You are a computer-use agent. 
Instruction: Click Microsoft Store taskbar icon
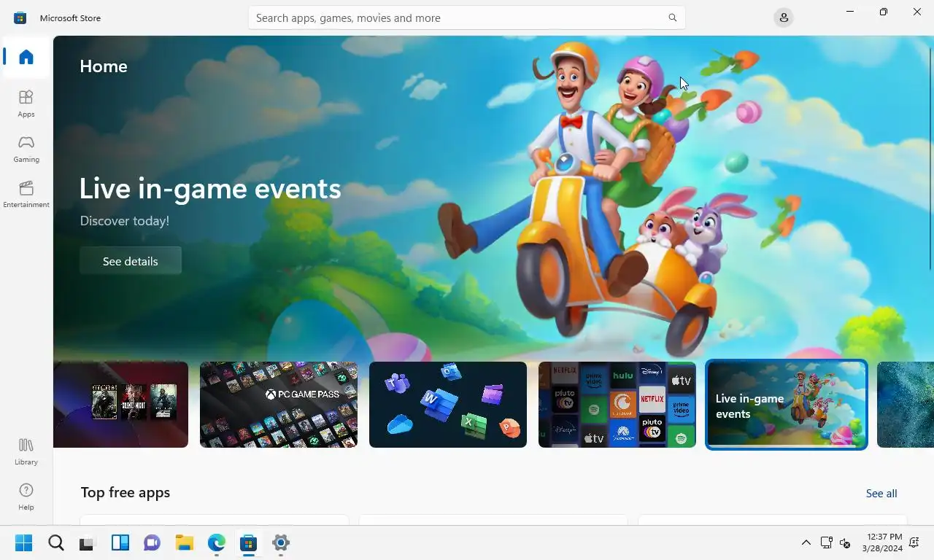(249, 542)
